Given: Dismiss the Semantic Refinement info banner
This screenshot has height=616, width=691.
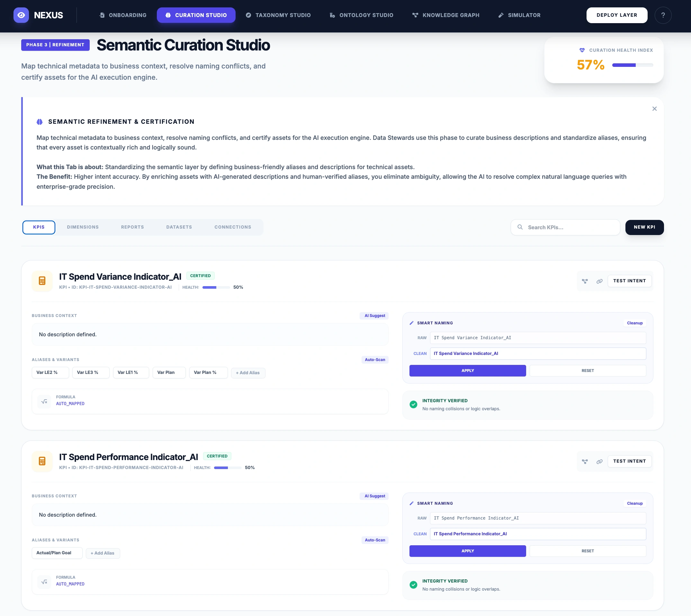Looking at the screenshot, I should point(654,109).
